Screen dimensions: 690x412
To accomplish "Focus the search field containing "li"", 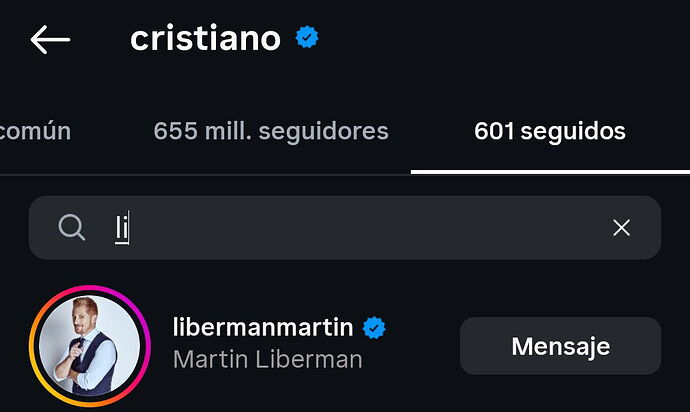I will (x=345, y=228).
